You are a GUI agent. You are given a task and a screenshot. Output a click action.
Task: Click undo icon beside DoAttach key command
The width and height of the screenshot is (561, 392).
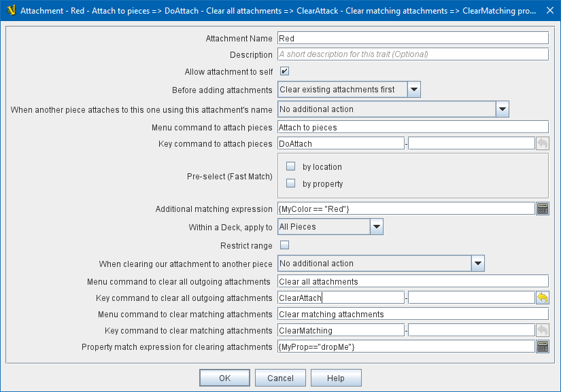tap(542, 143)
